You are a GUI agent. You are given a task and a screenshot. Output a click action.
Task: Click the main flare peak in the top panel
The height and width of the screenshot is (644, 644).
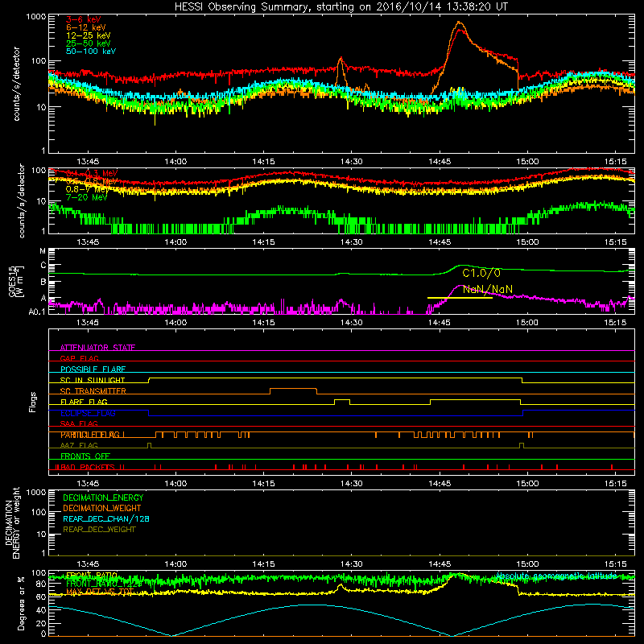pos(459,23)
